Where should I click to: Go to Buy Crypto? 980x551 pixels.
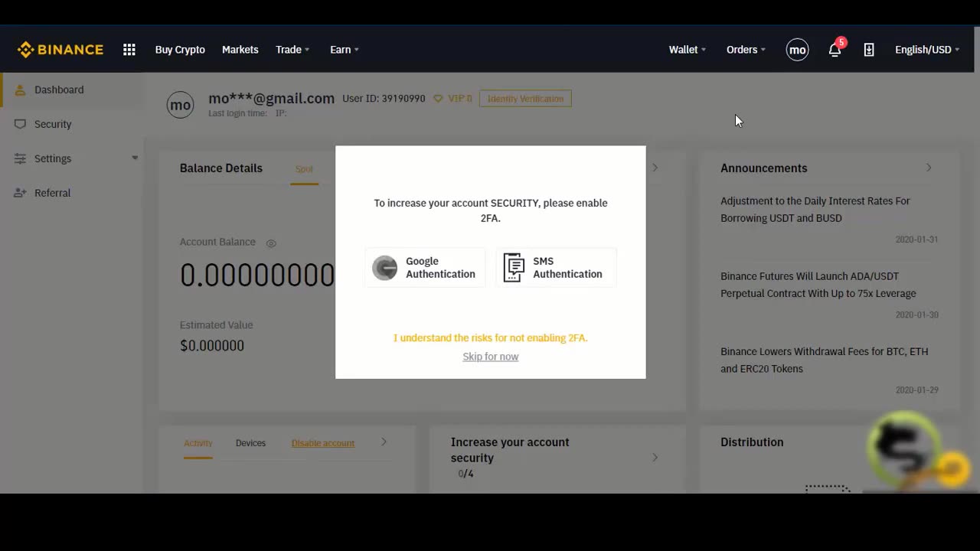pyautogui.click(x=180, y=50)
